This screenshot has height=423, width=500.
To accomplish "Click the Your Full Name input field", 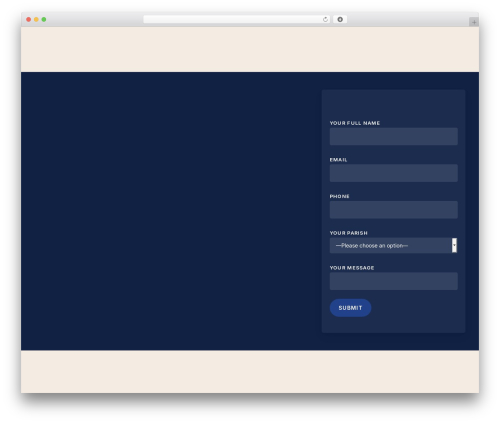I will click(394, 136).
